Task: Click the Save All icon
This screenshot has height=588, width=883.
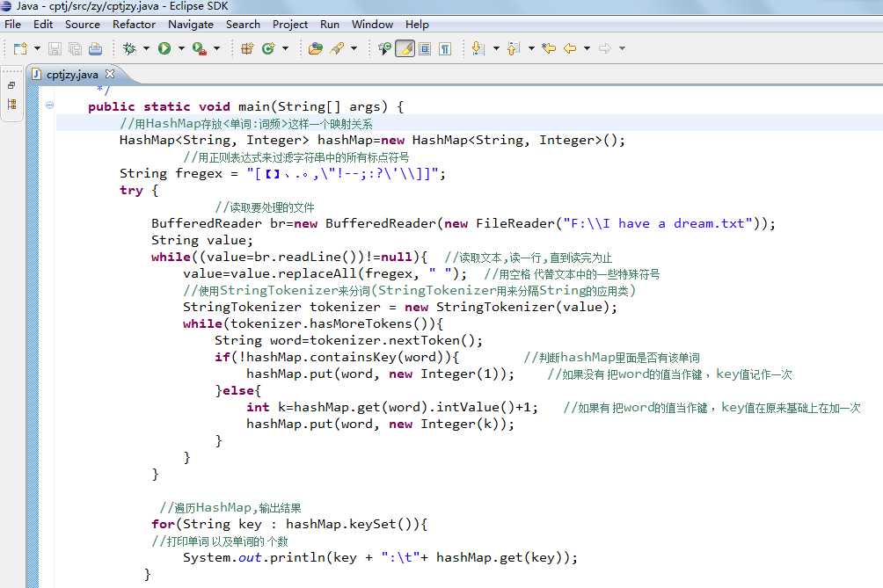Action: pos(75,49)
